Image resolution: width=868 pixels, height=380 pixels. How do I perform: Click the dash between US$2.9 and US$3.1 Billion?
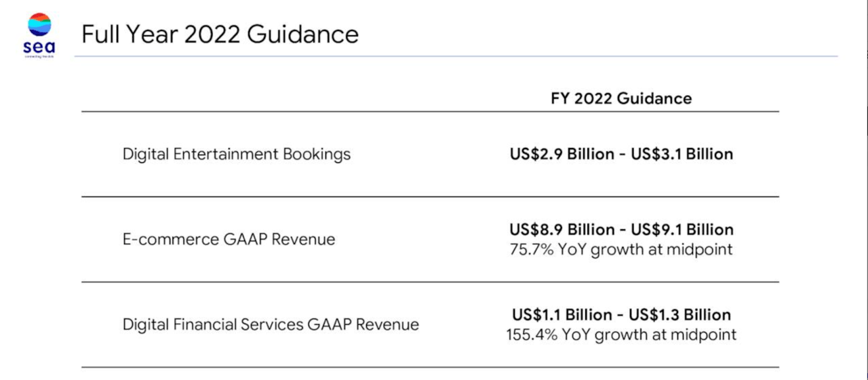point(622,154)
